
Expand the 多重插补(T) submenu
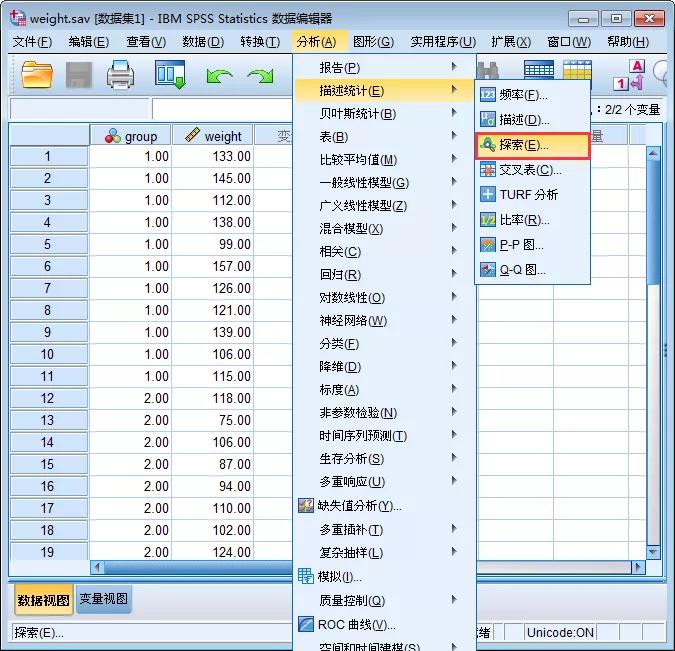point(384,530)
